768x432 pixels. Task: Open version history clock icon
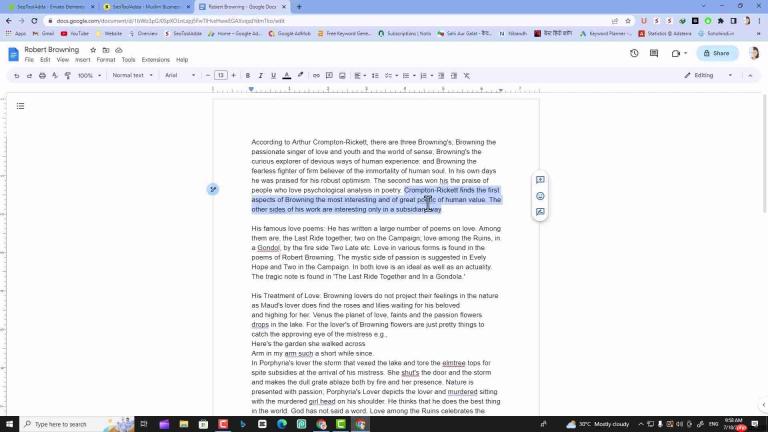pos(634,53)
